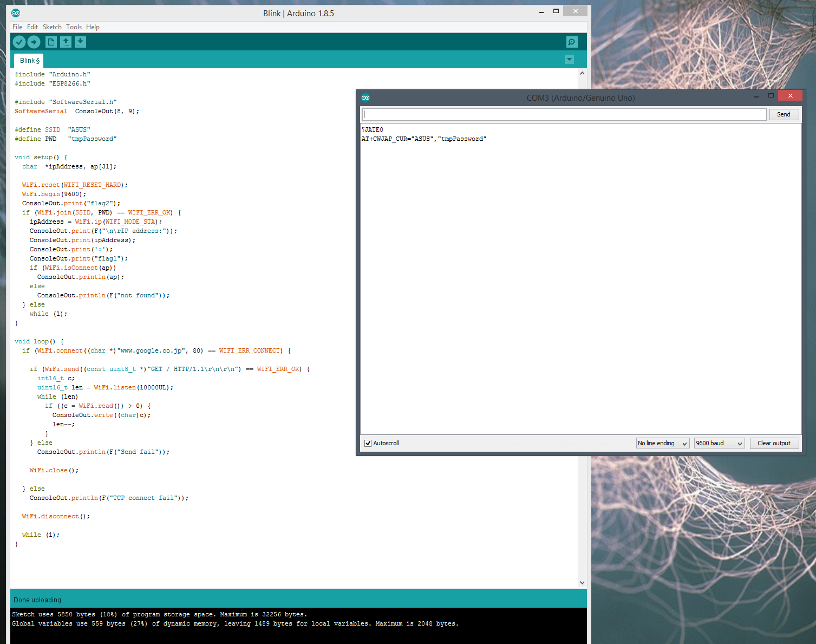
Task: Open the File menu
Action: tap(17, 27)
